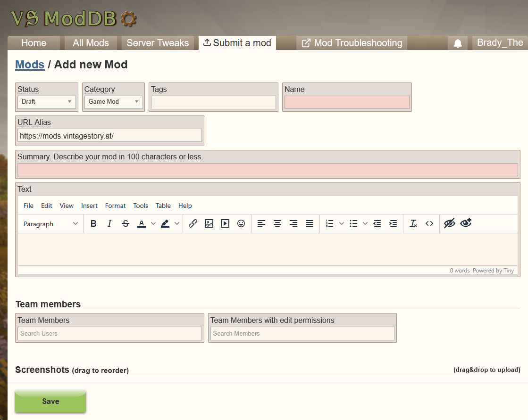Image resolution: width=528 pixels, height=420 pixels.
Task: Switch to the All Mods tab
Action: (x=91, y=43)
